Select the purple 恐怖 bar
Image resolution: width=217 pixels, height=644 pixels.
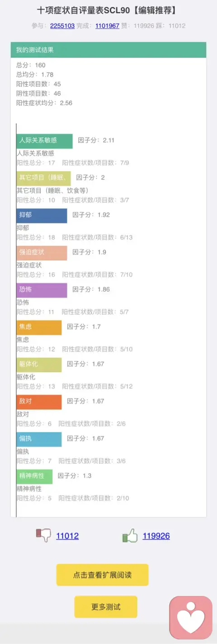(x=42, y=290)
